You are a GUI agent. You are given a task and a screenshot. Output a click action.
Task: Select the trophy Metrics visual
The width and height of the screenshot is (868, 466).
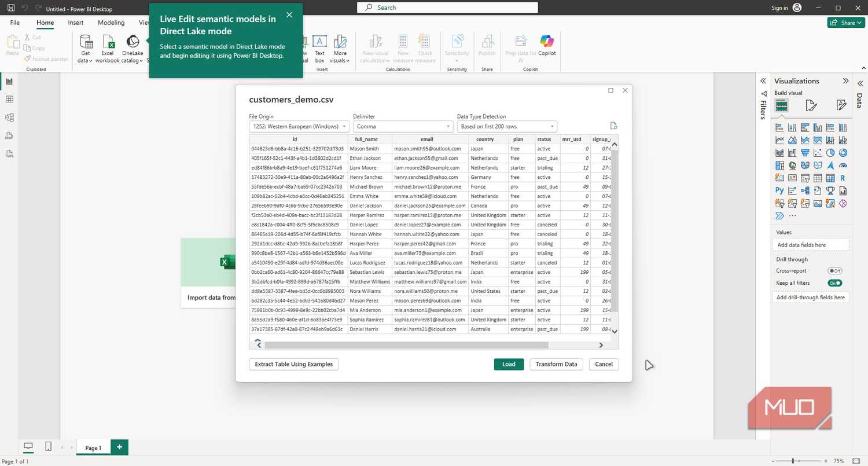pyautogui.click(x=830, y=191)
